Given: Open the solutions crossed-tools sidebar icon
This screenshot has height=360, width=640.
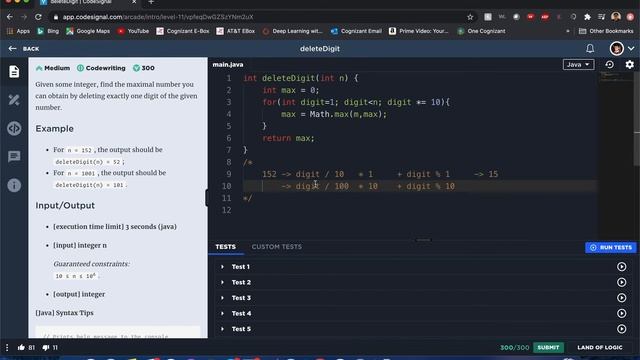Looking at the screenshot, I should 14,100.
